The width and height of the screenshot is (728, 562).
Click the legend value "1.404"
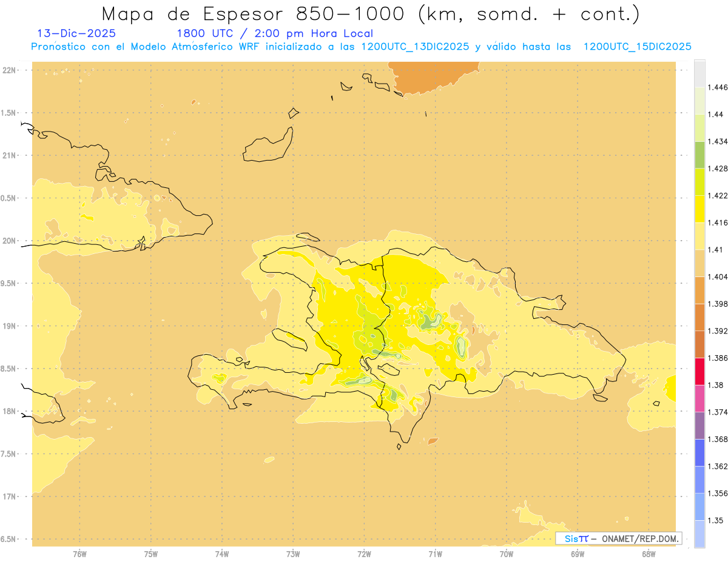click(718, 276)
